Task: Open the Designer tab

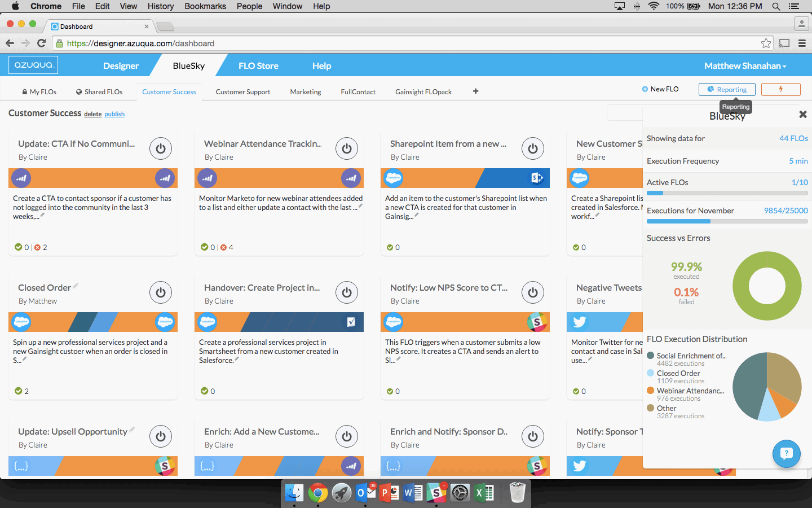Action: point(121,65)
